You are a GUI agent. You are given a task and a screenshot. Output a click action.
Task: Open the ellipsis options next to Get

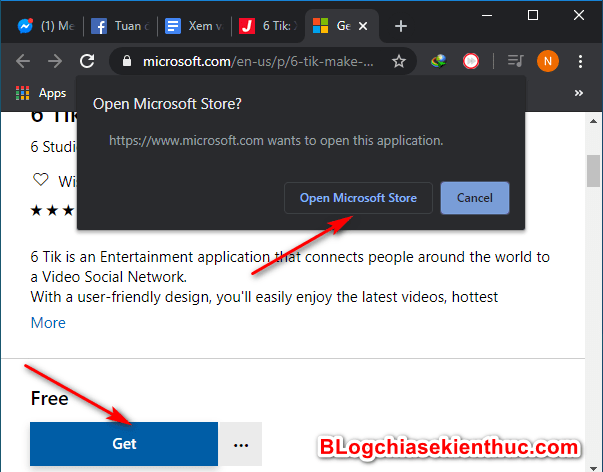[241, 444]
